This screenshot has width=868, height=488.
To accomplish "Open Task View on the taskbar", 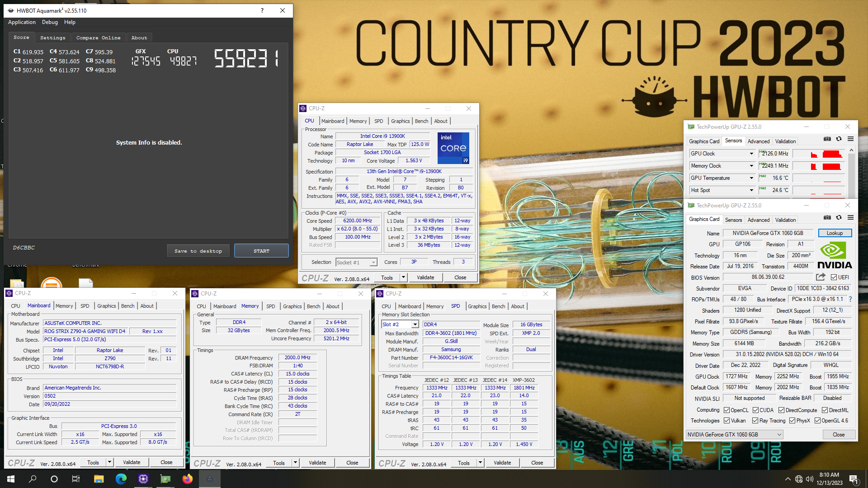I will pyautogui.click(x=76, y=479).
